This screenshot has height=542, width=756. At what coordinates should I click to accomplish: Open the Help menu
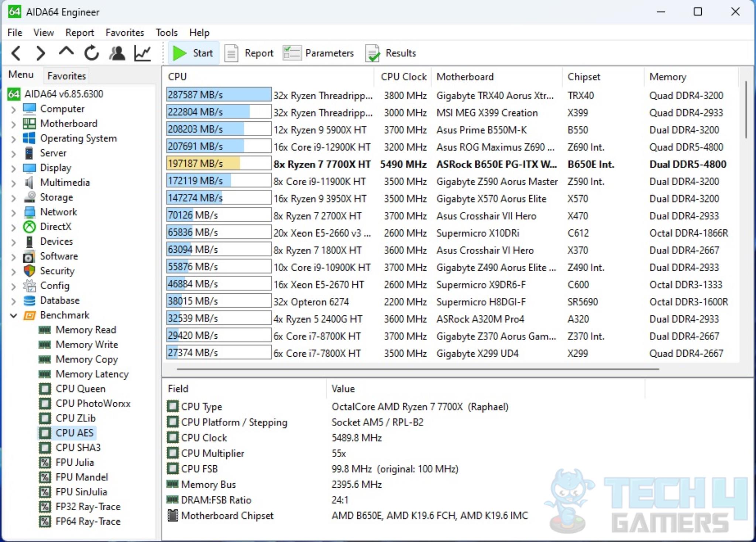(x=199, y=32)
